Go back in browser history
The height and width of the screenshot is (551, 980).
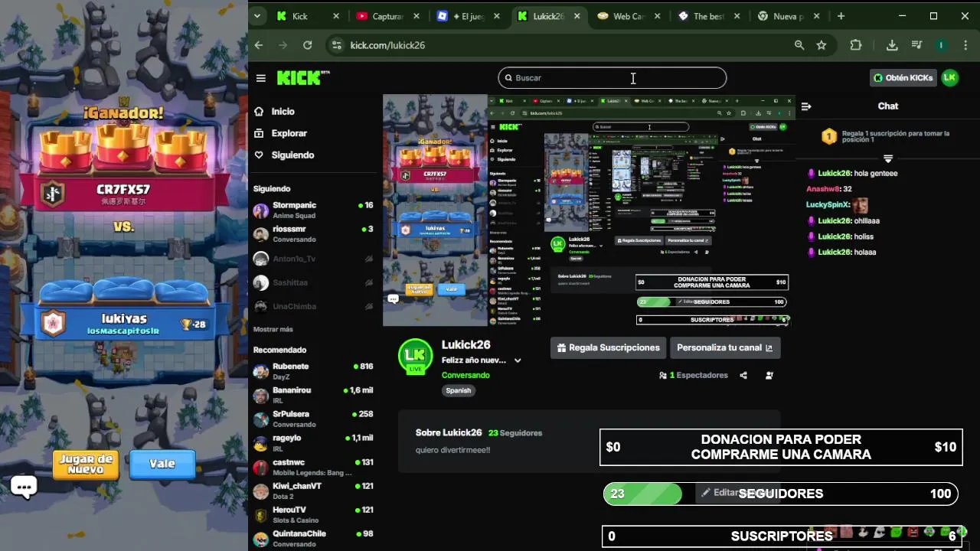[259, 45]
